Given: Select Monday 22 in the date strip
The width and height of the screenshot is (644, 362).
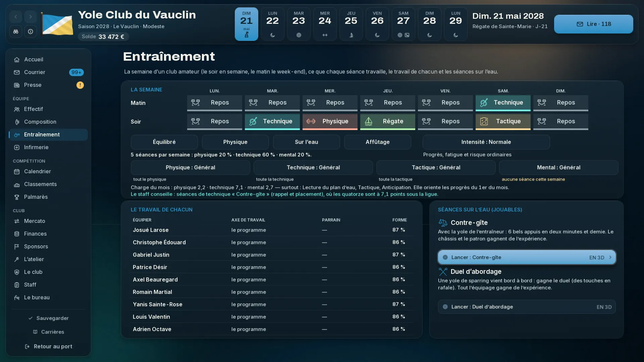Looking at the screenshot, I should (272, 24).
